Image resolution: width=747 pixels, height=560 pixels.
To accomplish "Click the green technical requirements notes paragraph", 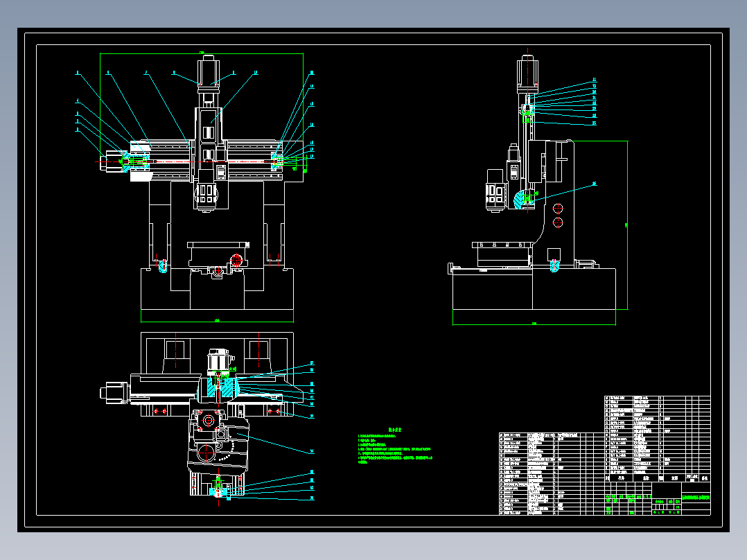I will click(395, 448).
